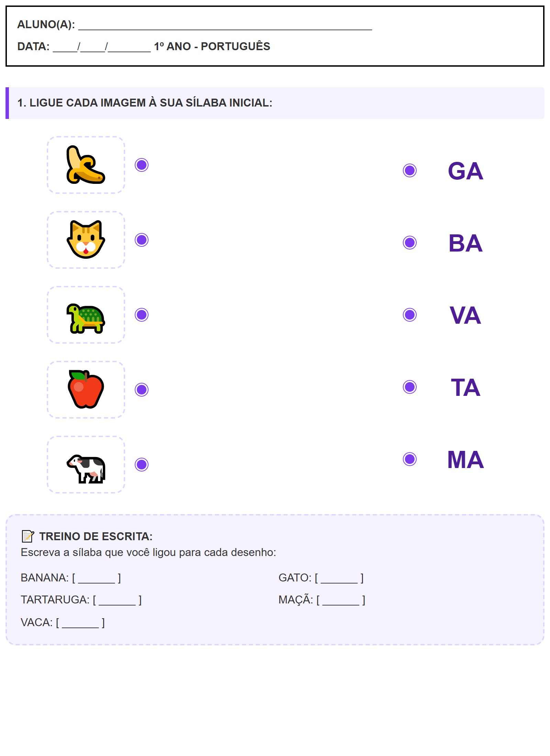Select the dot next to the cat

coord(142,240)
